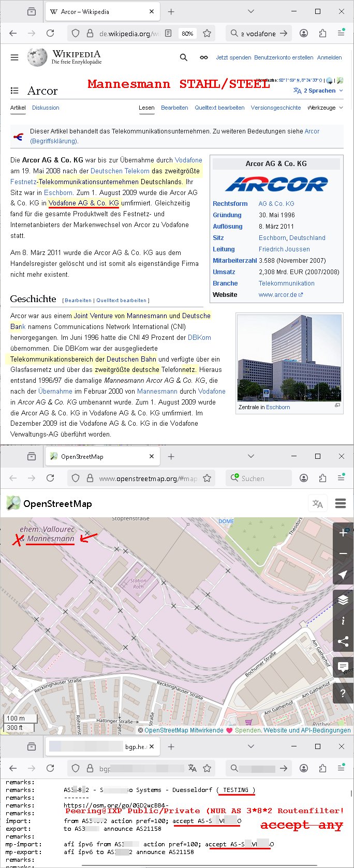Click the Wikipedia search magnifier icon

(x=183, y=57)
